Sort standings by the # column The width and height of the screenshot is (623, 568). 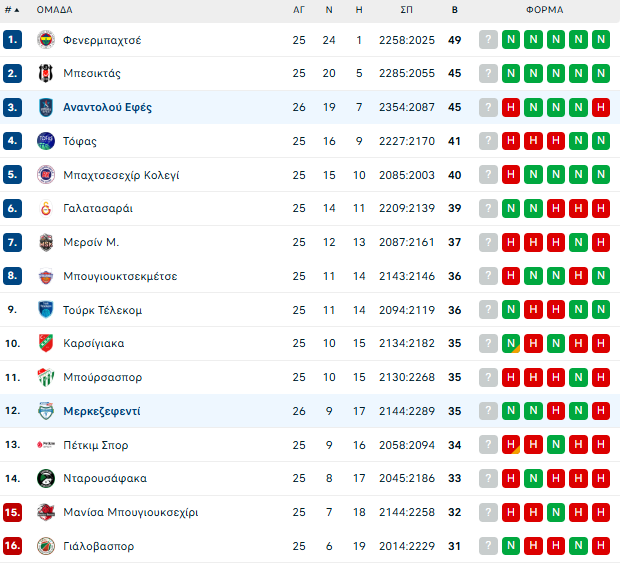pos(12,10)
